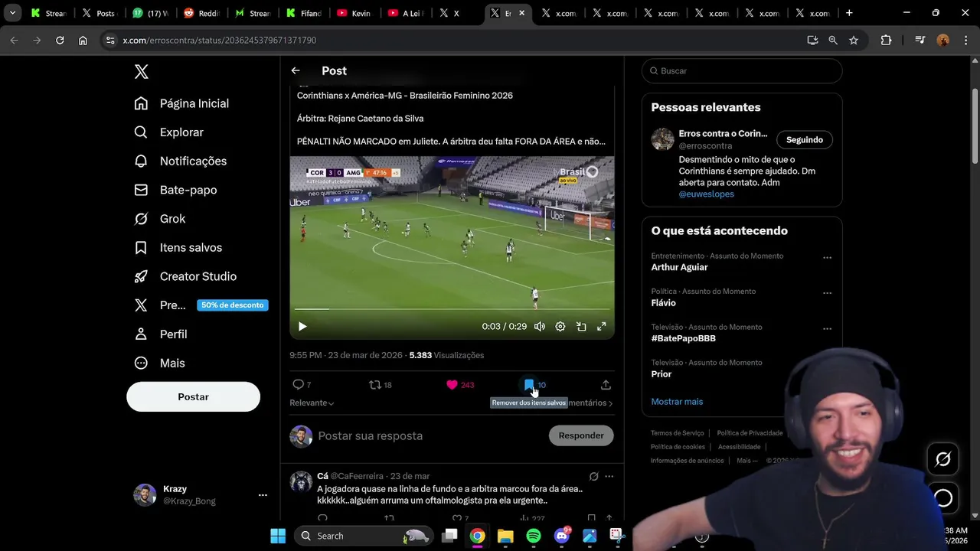The height and width of the screenshot is (551, 980).
Task: Click the X logo in sidebar
Action: pyautogui.click(x=142, y=71)
